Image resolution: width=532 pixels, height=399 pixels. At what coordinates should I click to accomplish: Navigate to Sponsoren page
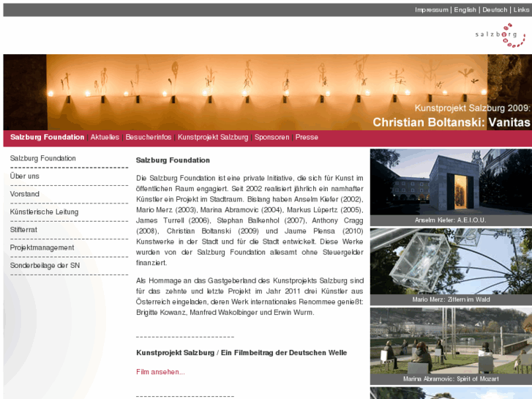click(x=271, y=137)
